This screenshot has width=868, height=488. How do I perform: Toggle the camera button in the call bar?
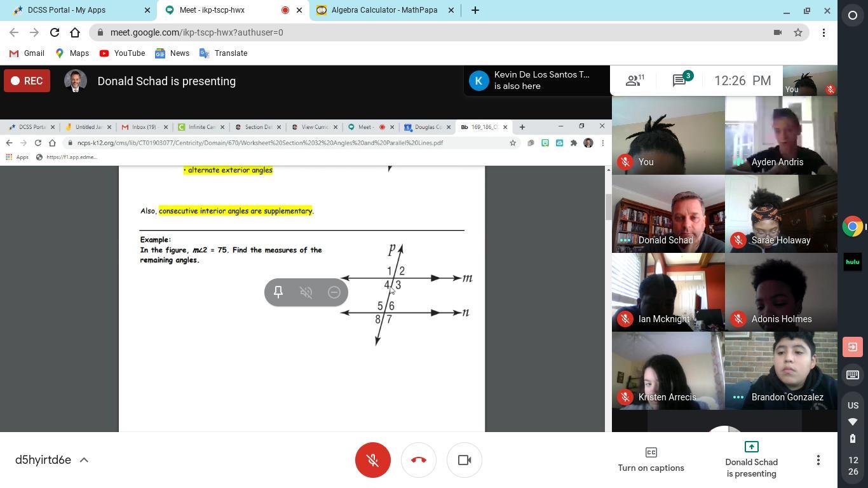(465, 460)
